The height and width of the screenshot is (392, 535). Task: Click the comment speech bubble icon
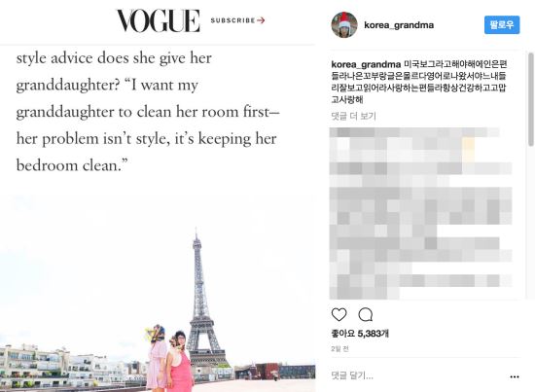(x=366, y=314)
